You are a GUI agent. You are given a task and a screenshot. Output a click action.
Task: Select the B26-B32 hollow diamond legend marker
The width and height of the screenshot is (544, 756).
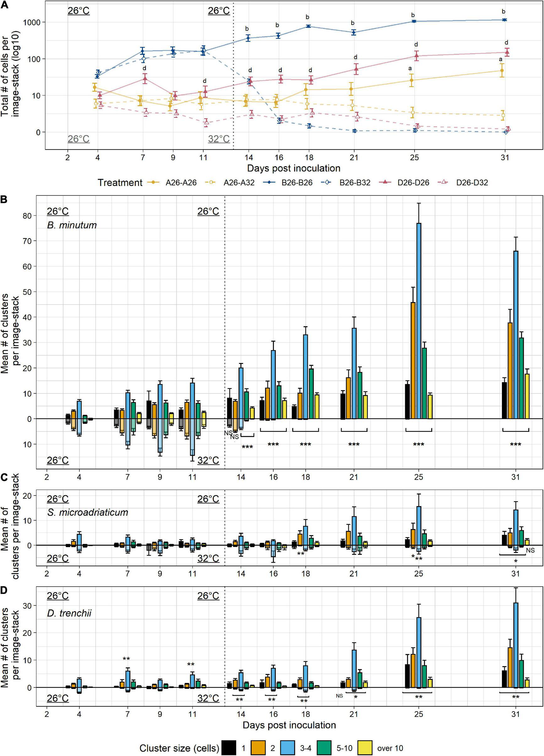[x=328, y=182]
